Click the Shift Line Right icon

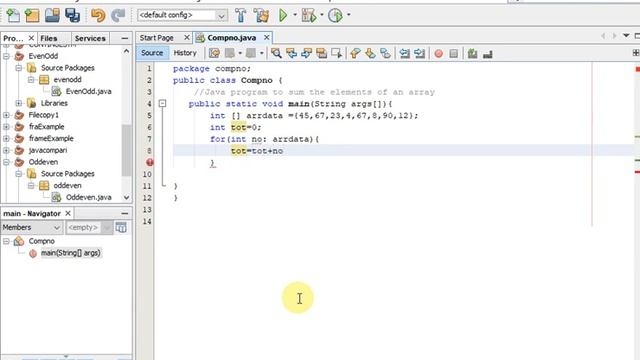419,53
